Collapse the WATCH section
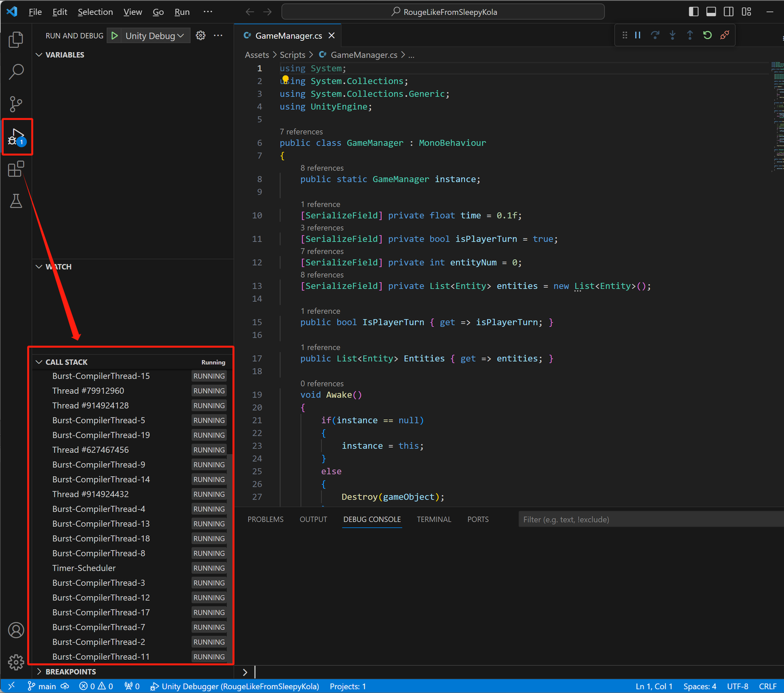The width and height of the screenshot is (784, 693). pyautogui.click(x=39, y=266)
